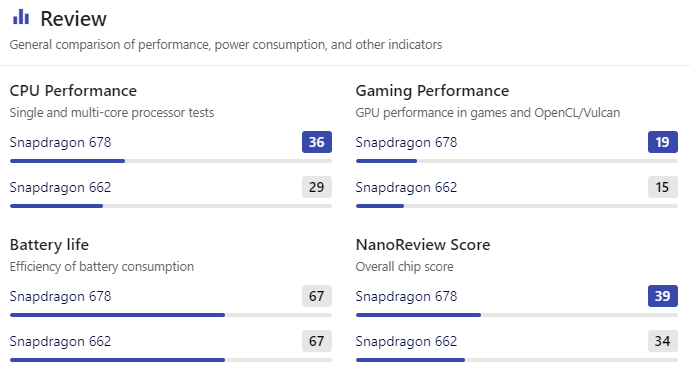The width and height of the screenshot is (690, 374).
Task: Click Snapdragon 678 battery score badge 67
Action: tap(317, 296)
